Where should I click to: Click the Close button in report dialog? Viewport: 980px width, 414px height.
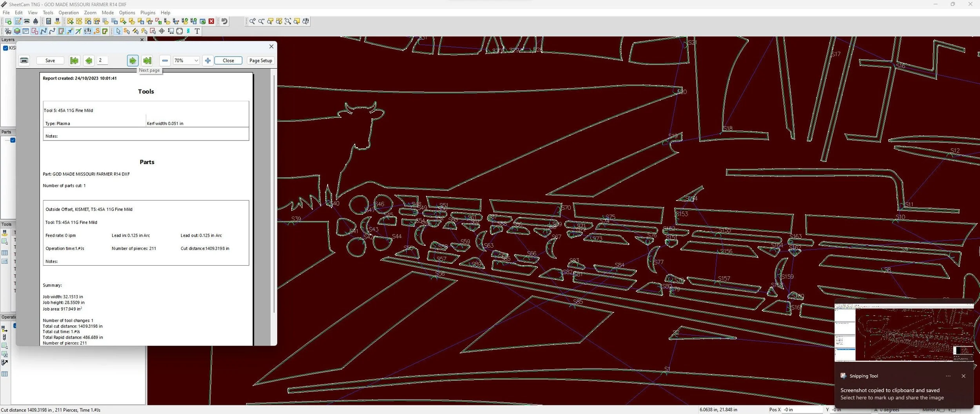228,60
